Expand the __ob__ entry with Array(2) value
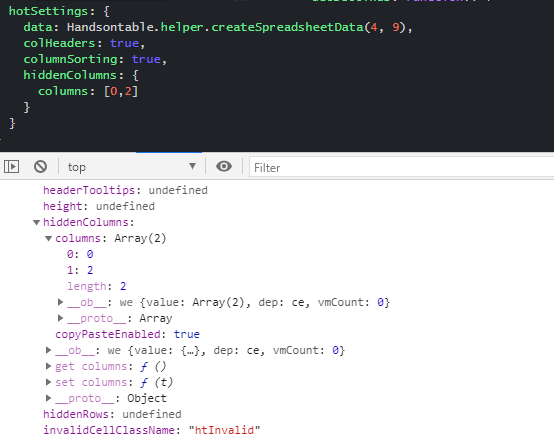This screenshot has height=437, width=554. point(60,302)
